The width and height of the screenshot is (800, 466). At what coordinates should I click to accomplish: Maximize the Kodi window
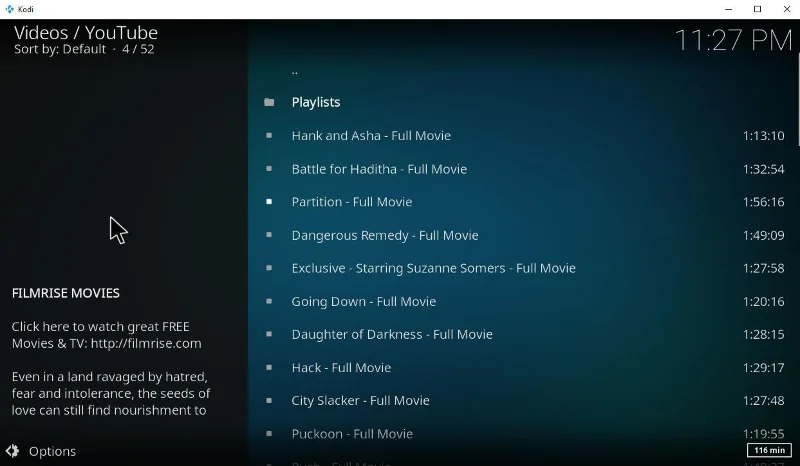[x=758, y=9]
